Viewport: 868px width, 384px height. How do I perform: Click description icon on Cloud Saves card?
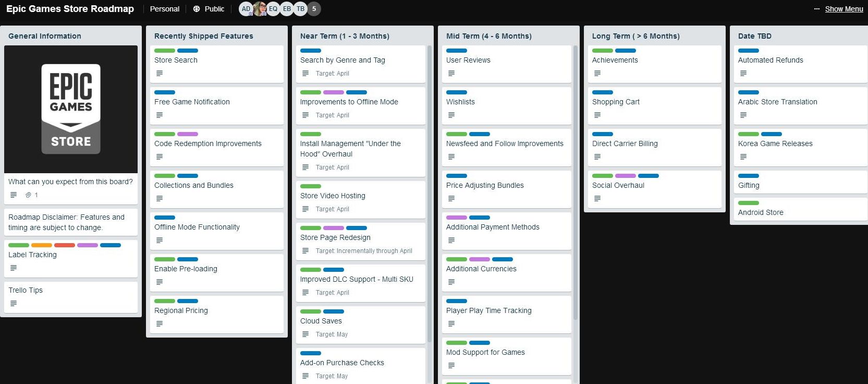[x=305, y=334]
